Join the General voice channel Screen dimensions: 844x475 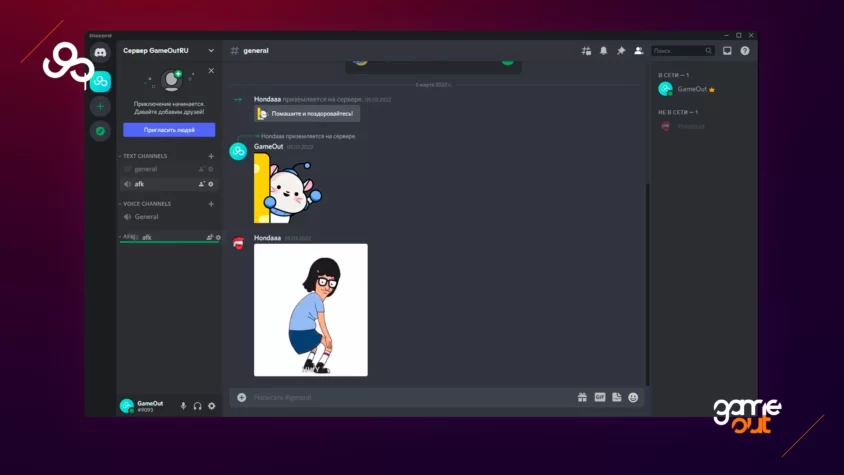(x=168, y=216)
